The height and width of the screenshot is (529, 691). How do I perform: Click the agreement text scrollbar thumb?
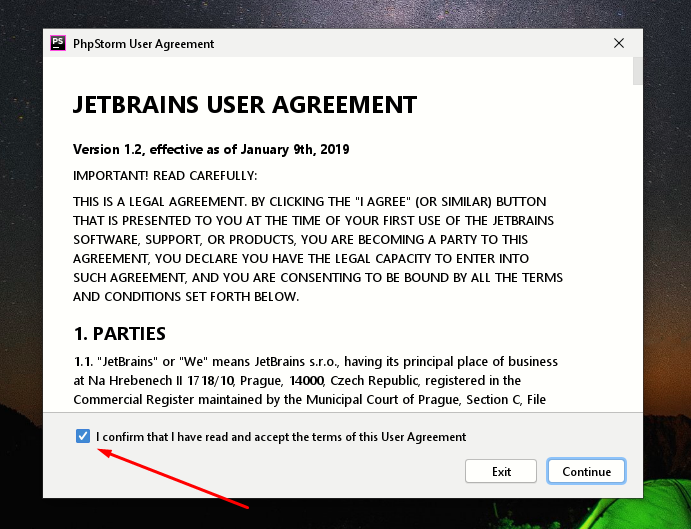click(637, 71)
